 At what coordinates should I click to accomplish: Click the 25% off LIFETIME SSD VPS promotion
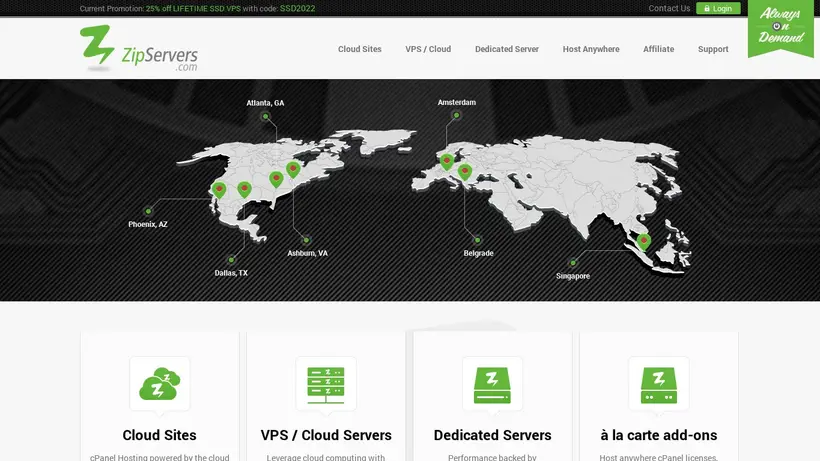(193, 8)
